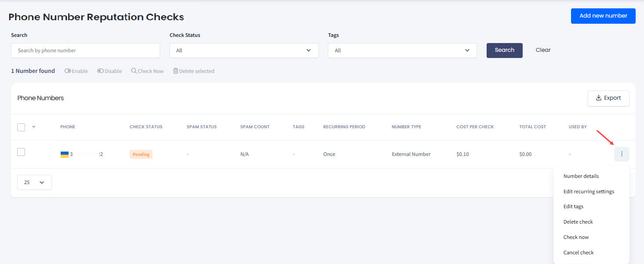This screenshot has height=264, width=644.
Task: Click Delete selected action
Action: (x=193, y=71)
